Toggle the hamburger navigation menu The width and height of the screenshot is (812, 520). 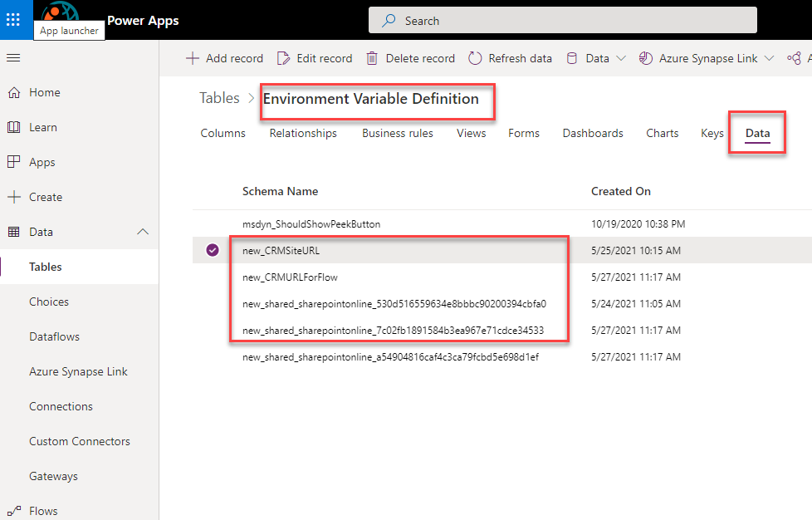(13, 58)
